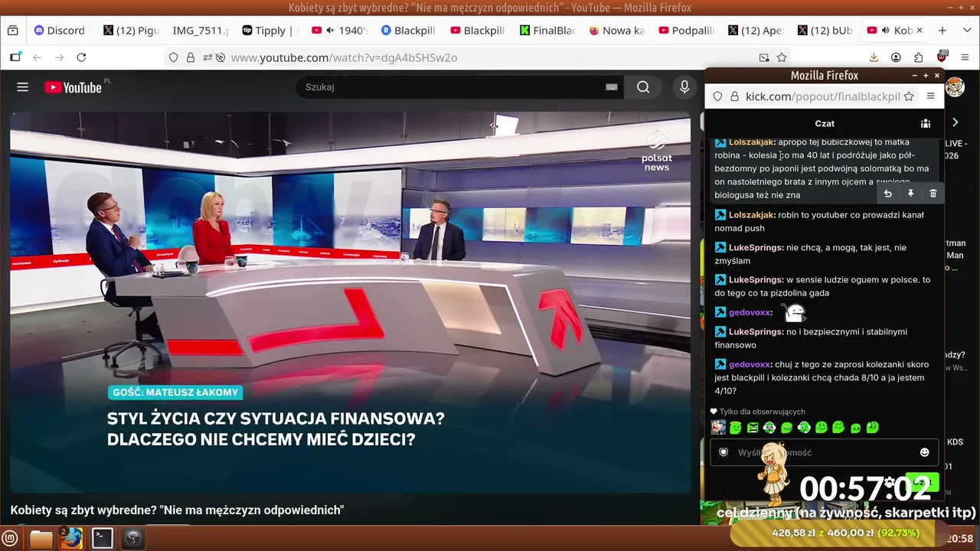Screen dimensions: 980x551
Task: Switch to the Podpalili tab
Action: [x=685, y=31]
